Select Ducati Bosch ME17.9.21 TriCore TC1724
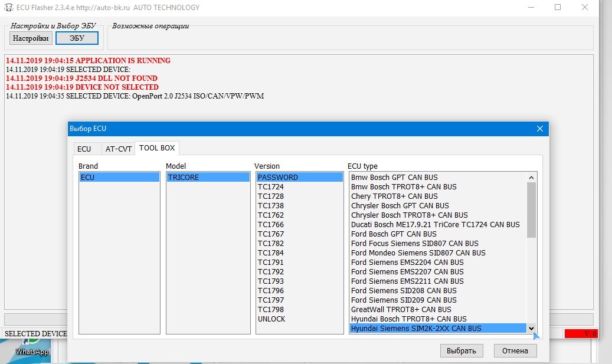This screenshot has height=364, width=612. [435, 225]
